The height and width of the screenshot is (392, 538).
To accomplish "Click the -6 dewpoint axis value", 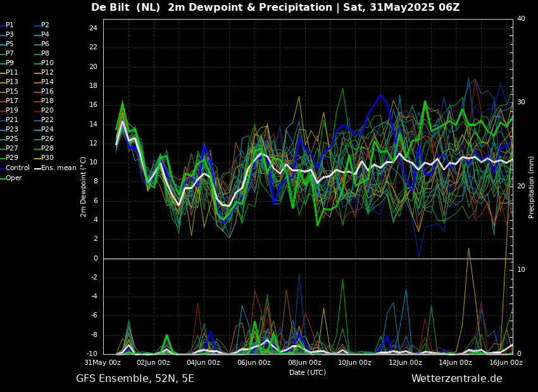I will coord(94,315).
